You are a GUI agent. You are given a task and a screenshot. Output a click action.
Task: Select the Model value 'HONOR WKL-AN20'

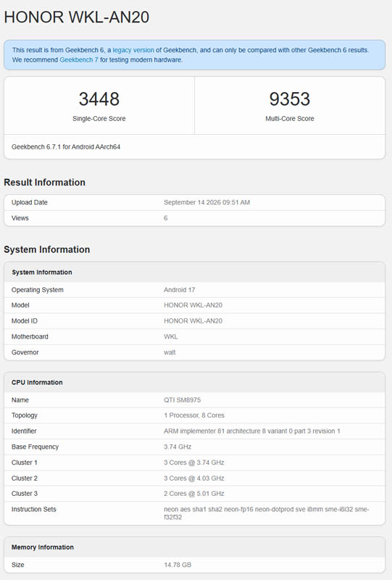coord(193,305)
